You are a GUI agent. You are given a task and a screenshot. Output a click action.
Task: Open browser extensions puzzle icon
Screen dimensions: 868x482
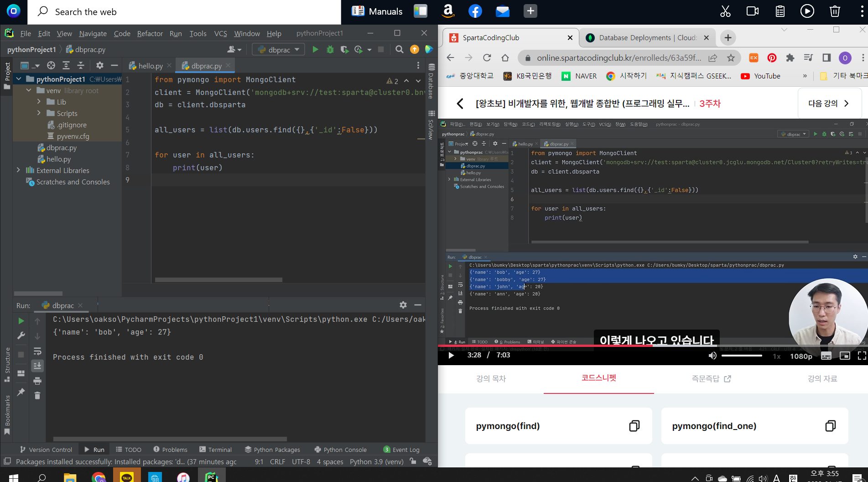click(790, 58)
